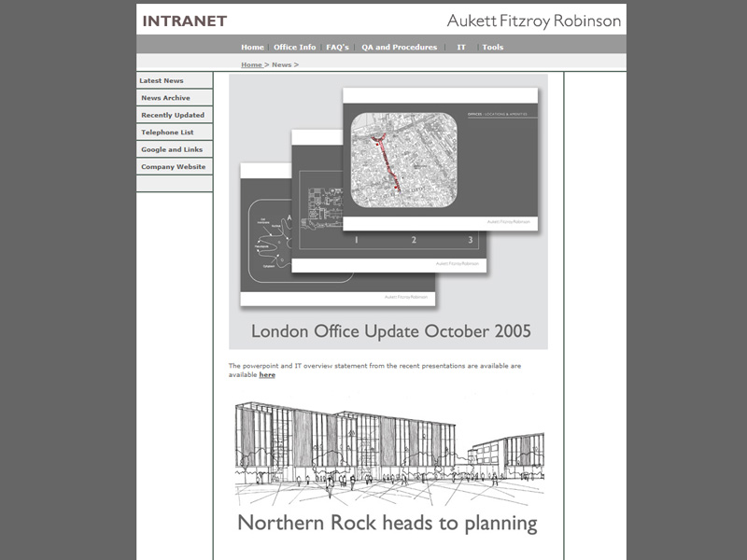Click the London Office Update October 2005 headline

(x=390, y=331)
